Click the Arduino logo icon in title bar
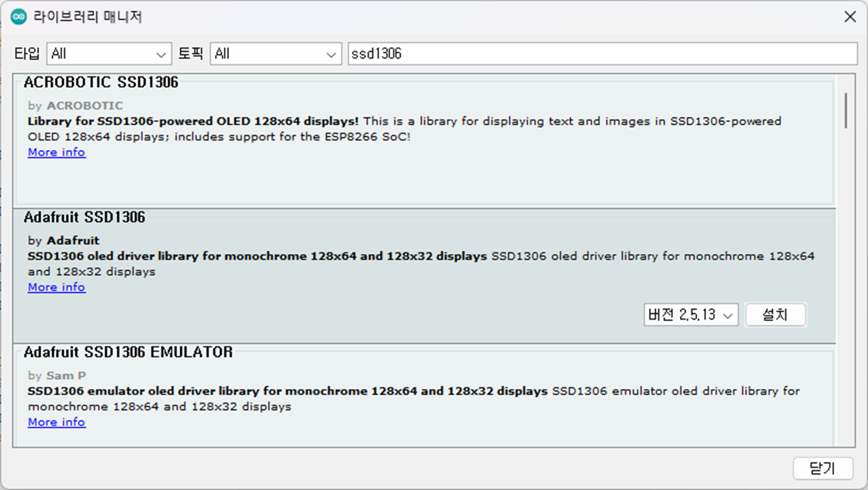 click(19, 17)
